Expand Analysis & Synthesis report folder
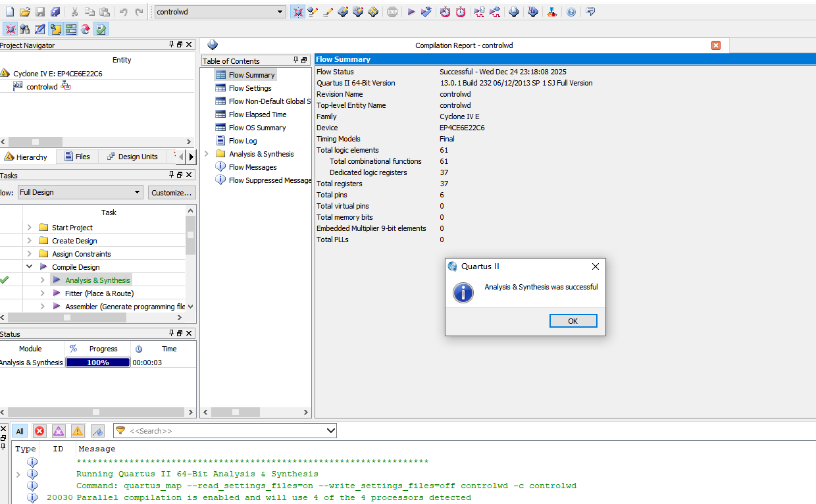Image resolution: width=816 pixels, height=504 pixels. (x=206, y=154)
